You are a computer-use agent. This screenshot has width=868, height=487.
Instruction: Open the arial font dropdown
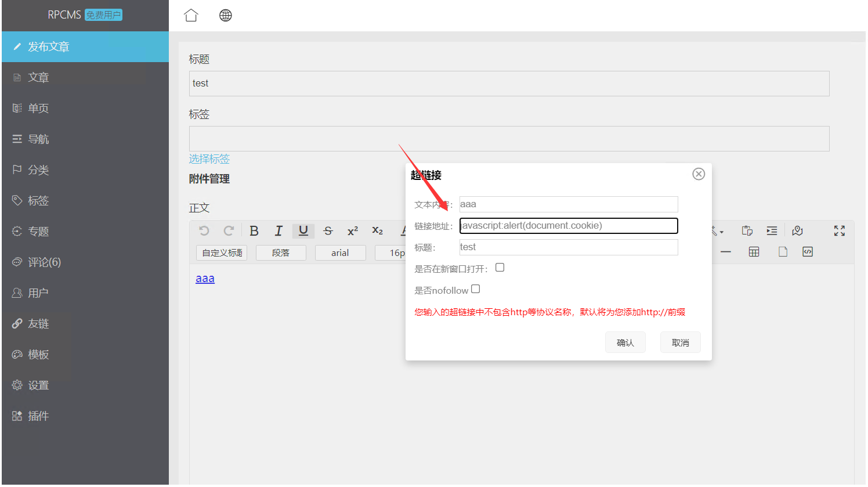341,253
